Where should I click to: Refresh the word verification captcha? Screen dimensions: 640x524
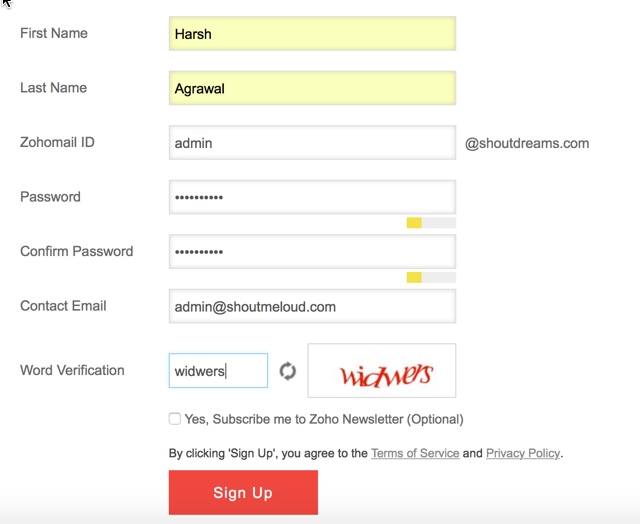coord(288,371)
